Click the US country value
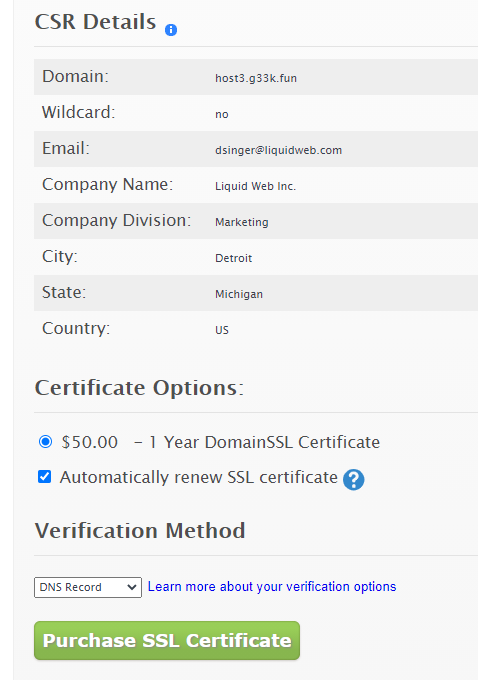Viewport: 478px width, 680px height. 222,330
